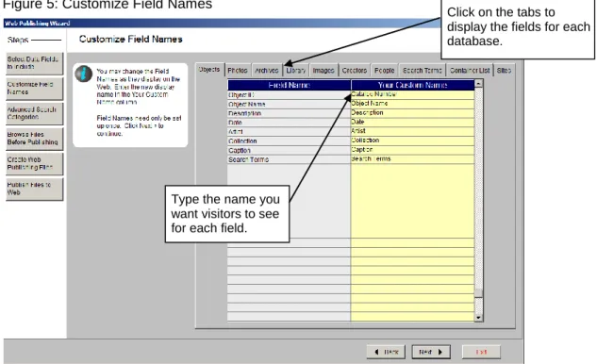Edit custom name for Date
Image resolution: width=597 pixels, height=364 pixels.
point(412,123)
